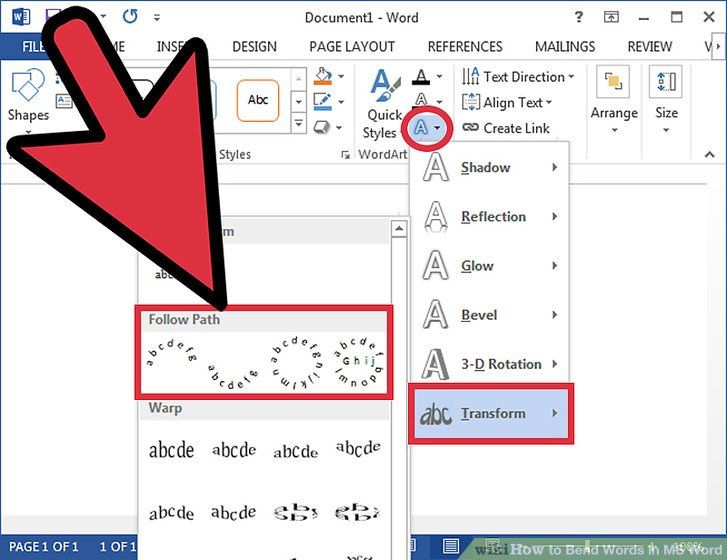Viewport: 727px width, 560px height.
Task: Select the Button follow path style
Action: tap(358, 362)
